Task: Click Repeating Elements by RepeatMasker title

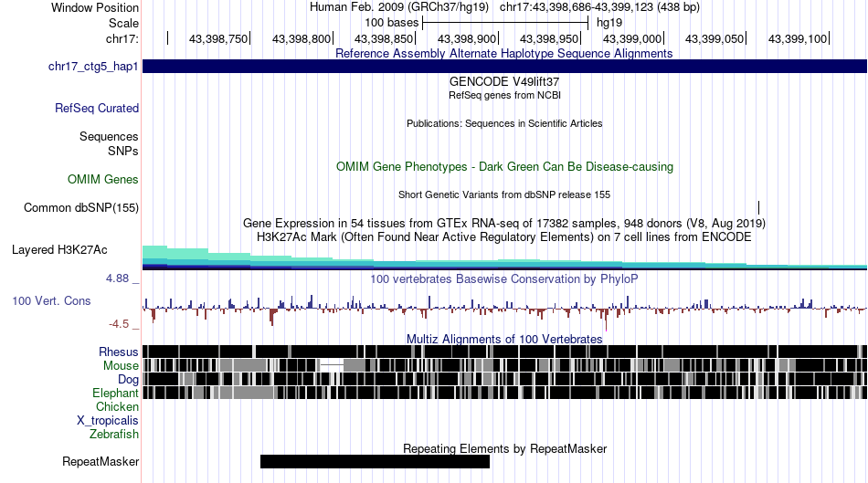Action: point(504,448)
